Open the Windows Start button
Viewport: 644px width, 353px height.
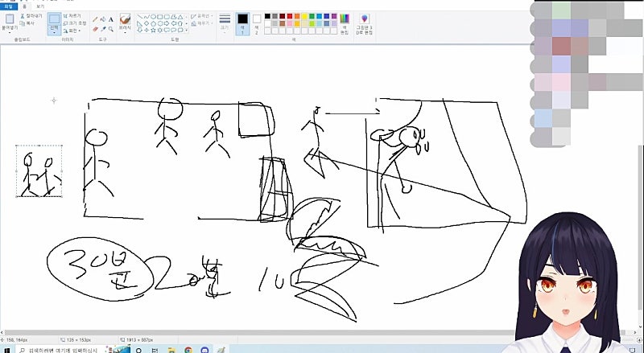(6, 350)
